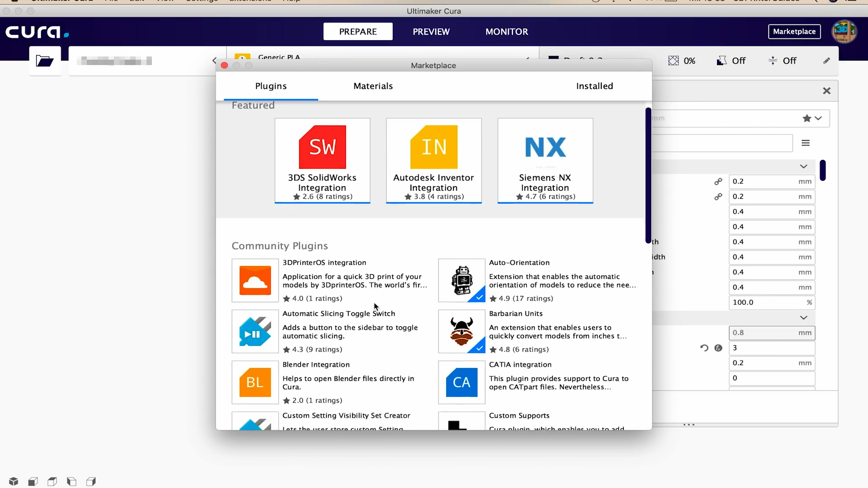Open Autodesk Inventor Integration title
Image resolution: width=868 pixels, height=488 pixels.
pyautogui.click(x=434, y=183)
